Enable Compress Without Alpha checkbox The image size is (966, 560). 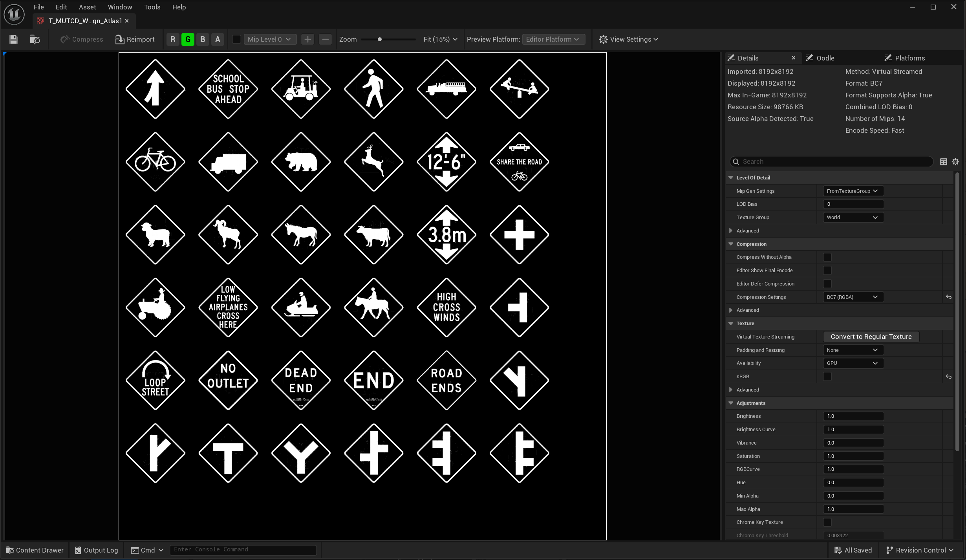coord(827,257)
